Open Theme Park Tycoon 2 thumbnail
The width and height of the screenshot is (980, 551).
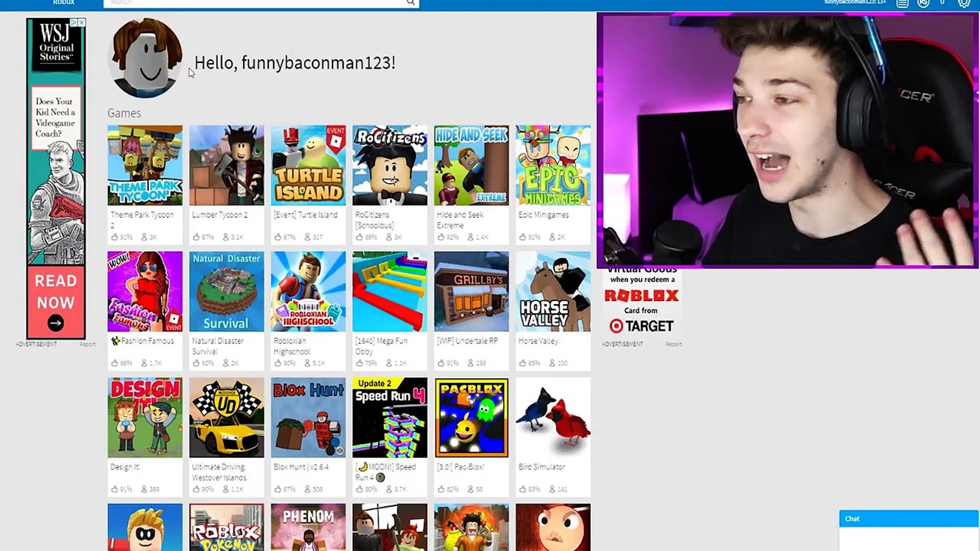145,165
